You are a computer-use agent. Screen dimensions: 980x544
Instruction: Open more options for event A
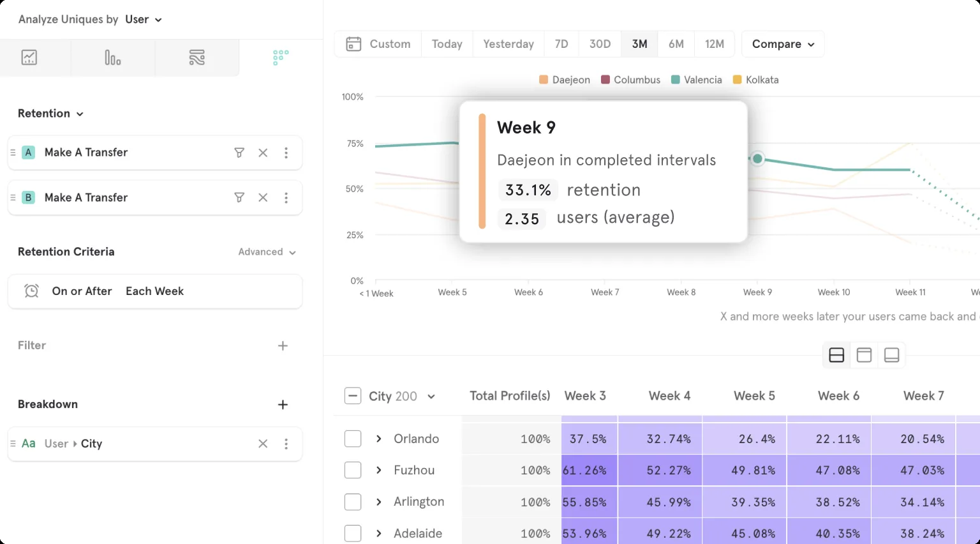(286, 153)
